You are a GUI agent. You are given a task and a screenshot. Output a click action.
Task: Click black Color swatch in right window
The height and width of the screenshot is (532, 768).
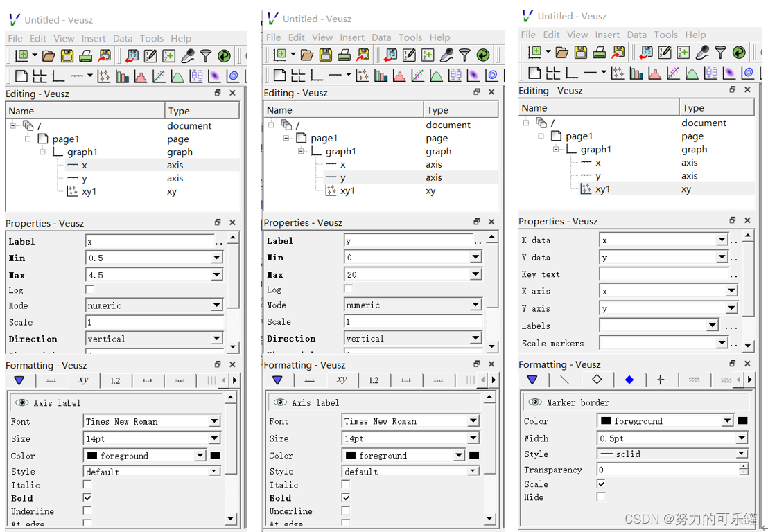[x=742, y=420]
